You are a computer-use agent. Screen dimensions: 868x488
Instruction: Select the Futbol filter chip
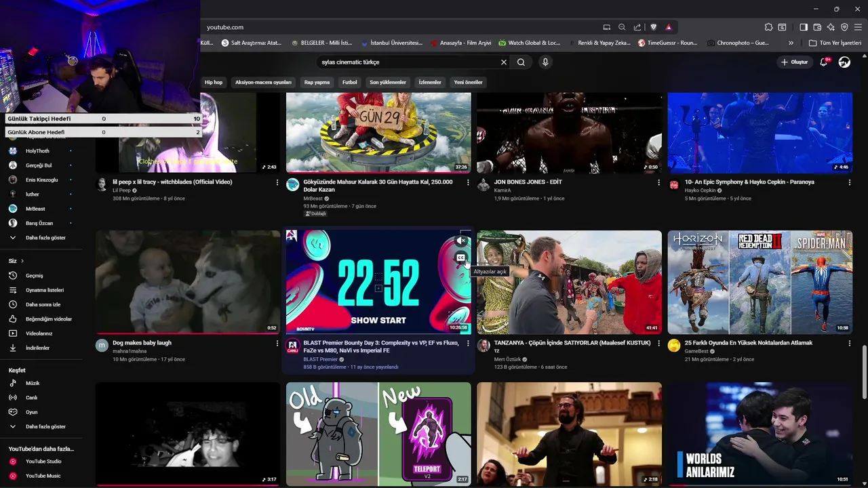pos(349,82)
